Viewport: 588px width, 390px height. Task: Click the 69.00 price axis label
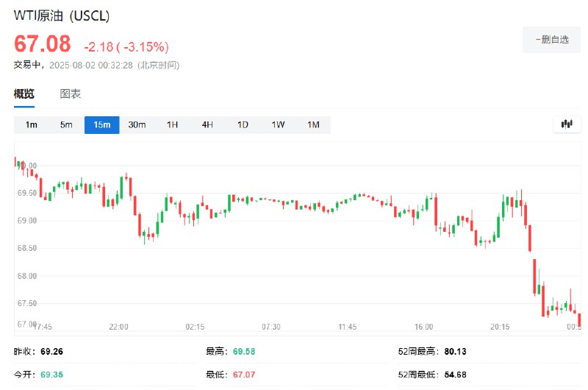click(x=27, y=221)
